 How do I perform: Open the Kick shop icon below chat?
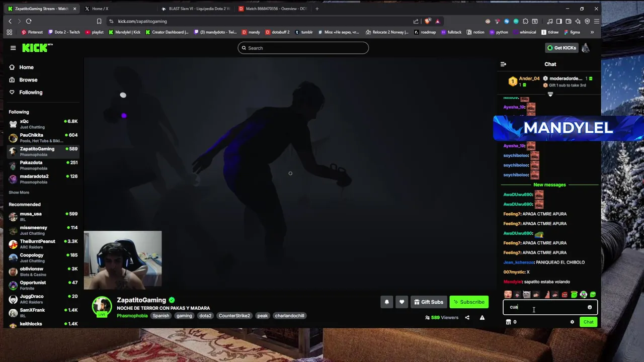click(508, 322)
